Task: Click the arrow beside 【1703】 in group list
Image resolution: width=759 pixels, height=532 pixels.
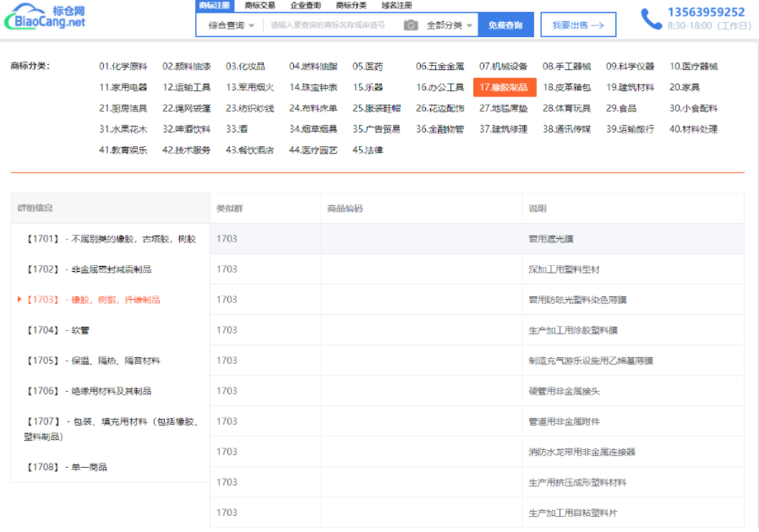Action: 19,300
